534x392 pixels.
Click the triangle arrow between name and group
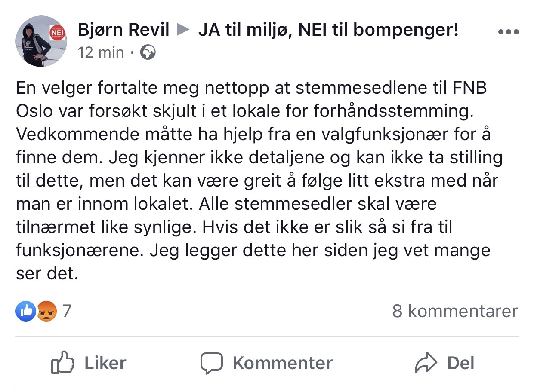pyautogui.click(x=183, y=30)
